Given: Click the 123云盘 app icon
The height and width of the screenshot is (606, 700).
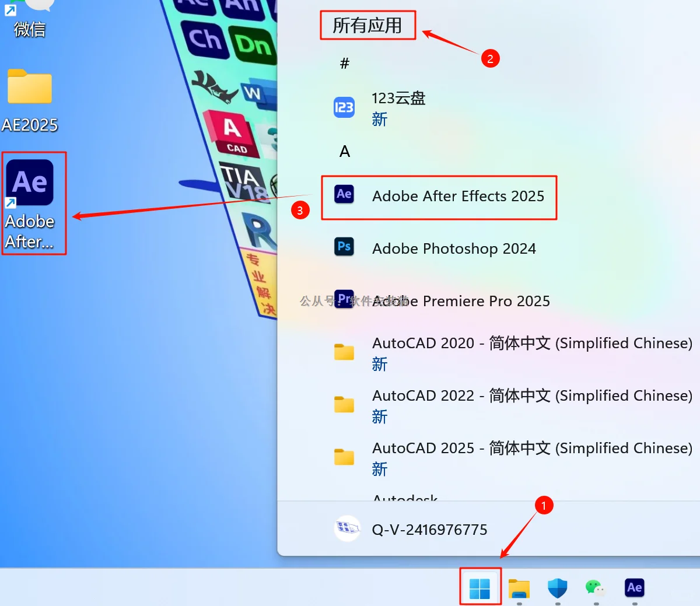Looking at the screenshot, I should click(x=344, y=107).
